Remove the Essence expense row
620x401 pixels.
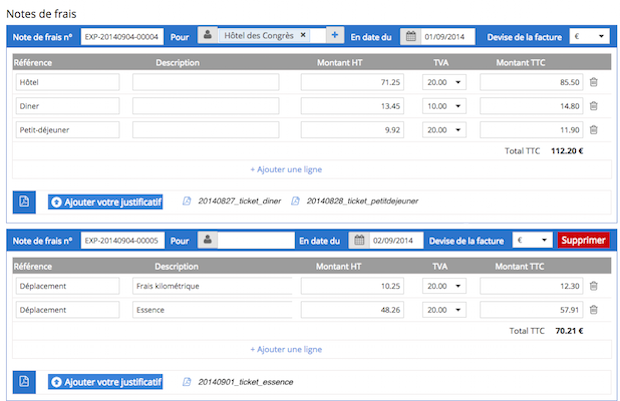point(593,310)
